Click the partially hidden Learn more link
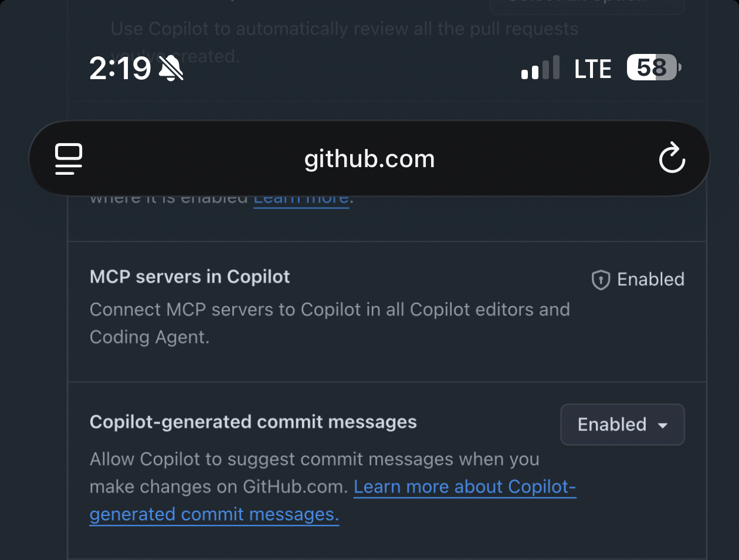The width and height of the screenshot is (739, 560). [301, 200]
